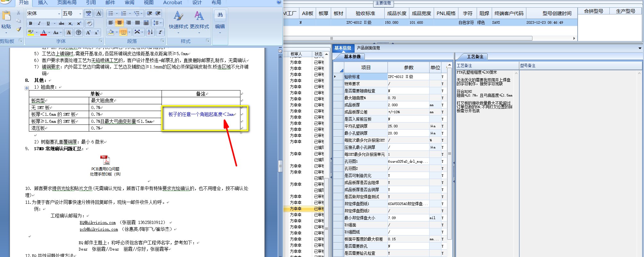Open the 产品剖面信息 tab in right window
Viewport: 644px width, 257px height.
tap(368, 48)
